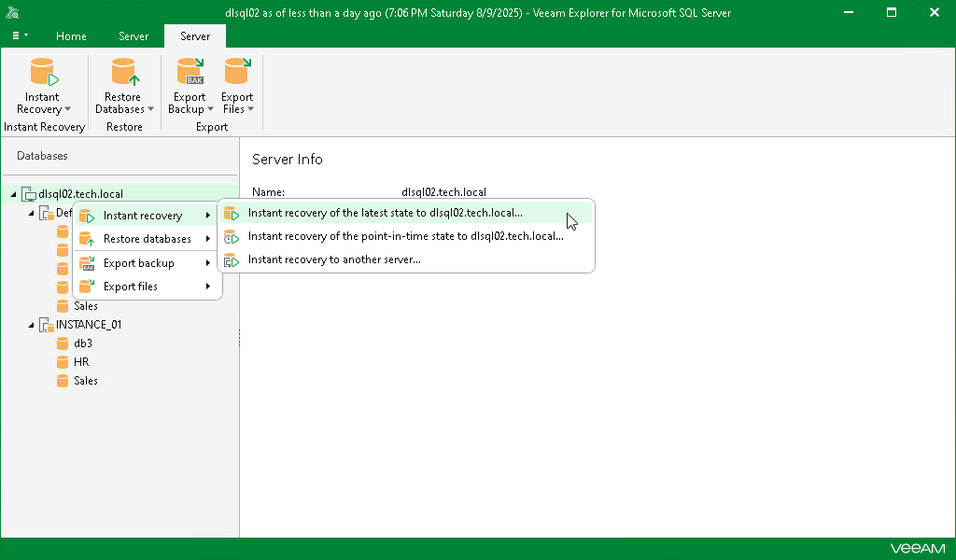Click the HR database icon

(x=63, y=362)
